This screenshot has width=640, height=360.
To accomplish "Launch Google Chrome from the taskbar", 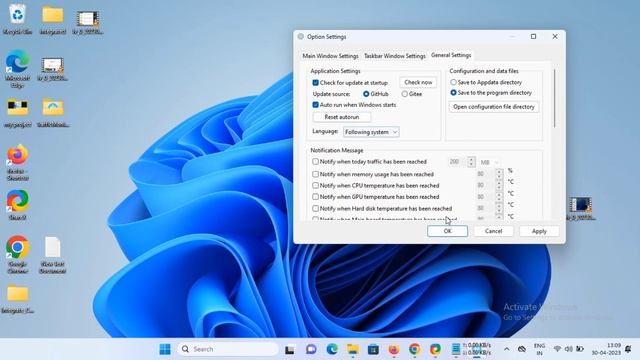I will coord(415,349).
